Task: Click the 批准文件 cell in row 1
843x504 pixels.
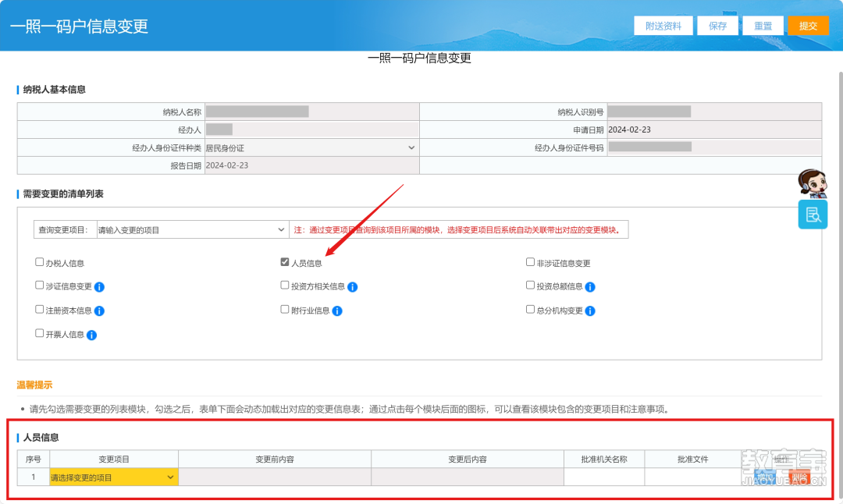Action: pos(692,477)
